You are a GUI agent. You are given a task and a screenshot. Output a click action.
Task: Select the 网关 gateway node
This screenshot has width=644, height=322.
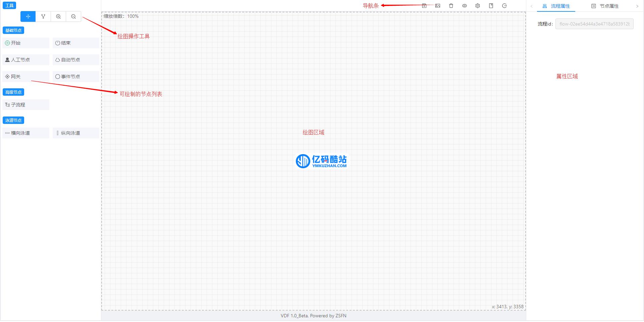[x=26, y=77]
